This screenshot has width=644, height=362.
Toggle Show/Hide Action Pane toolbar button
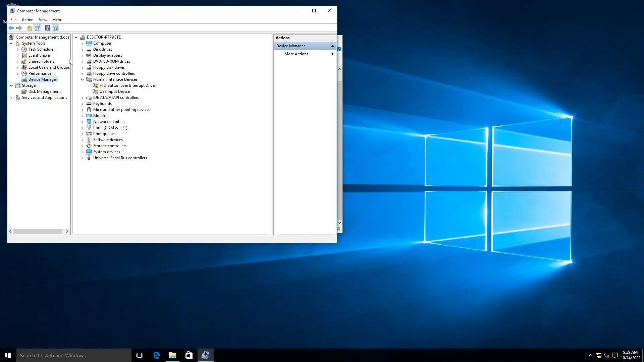click(56, 28)
